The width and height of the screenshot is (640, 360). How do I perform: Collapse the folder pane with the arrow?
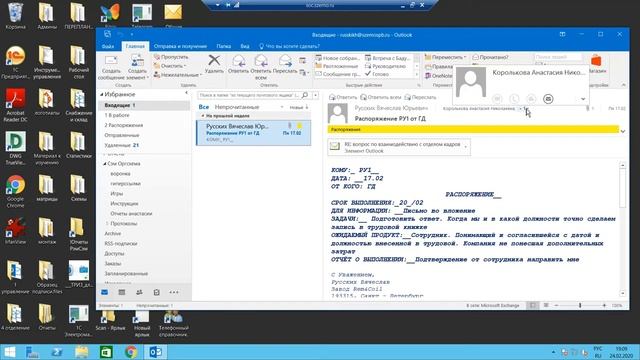186,93
